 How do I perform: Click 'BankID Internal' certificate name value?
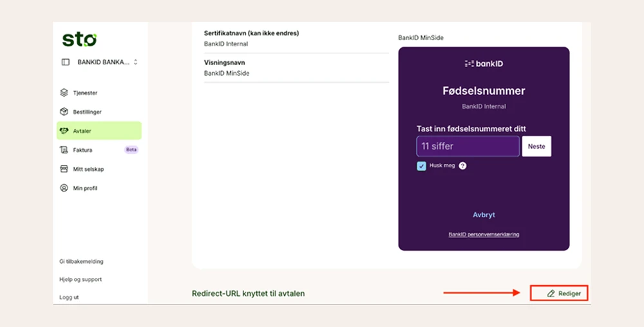[x=226, y=44]
